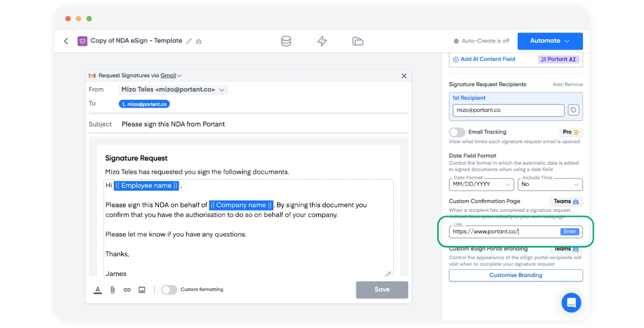Click the pencil rename icon beside title
Screen dimensions: 644x328
point(189,41)
